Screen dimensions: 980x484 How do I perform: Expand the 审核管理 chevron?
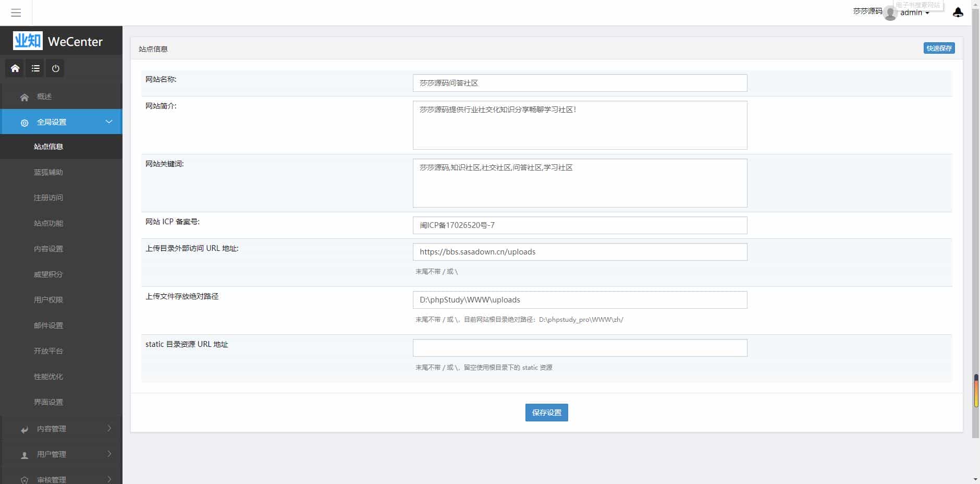tap(109, 479)
